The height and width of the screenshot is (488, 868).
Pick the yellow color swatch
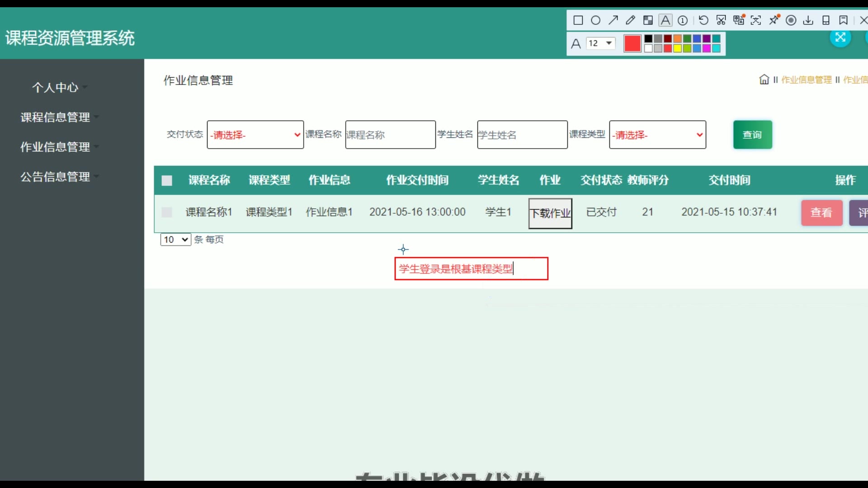click(677, 48)
